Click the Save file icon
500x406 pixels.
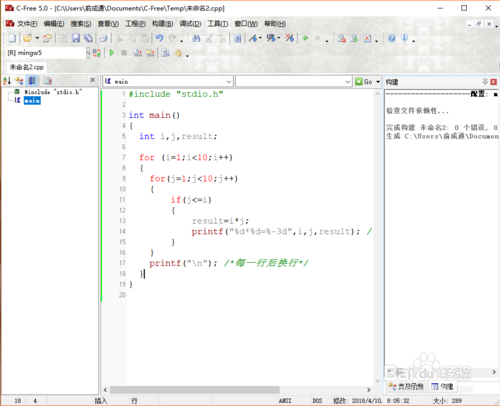(x=76, y=38)
